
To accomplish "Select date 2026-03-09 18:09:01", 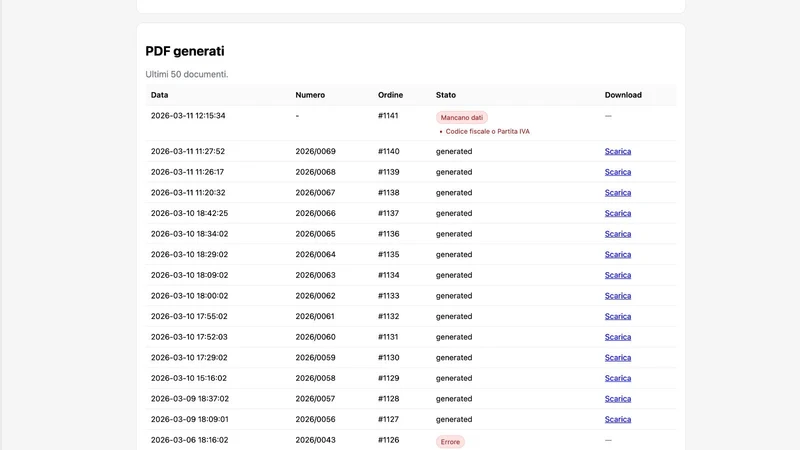I will pos(189,419).
